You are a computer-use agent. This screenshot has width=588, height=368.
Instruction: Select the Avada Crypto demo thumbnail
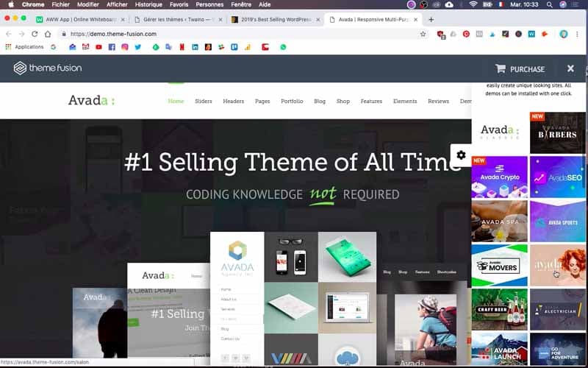[500, 177]
